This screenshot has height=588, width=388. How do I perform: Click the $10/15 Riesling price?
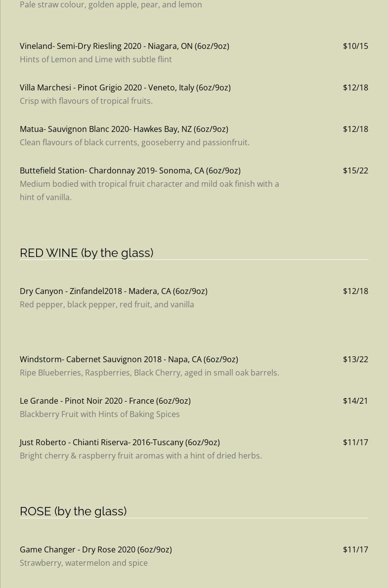point(355,46)
